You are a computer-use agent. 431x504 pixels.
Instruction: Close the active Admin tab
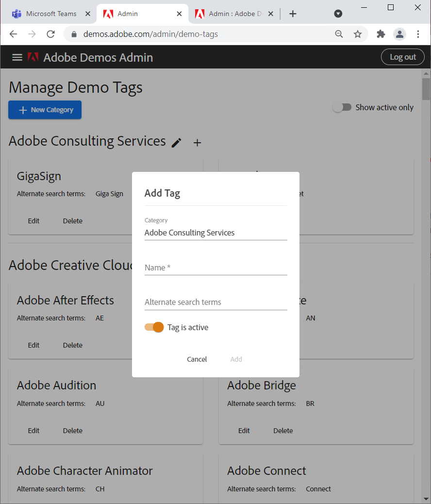click(180, 14)
